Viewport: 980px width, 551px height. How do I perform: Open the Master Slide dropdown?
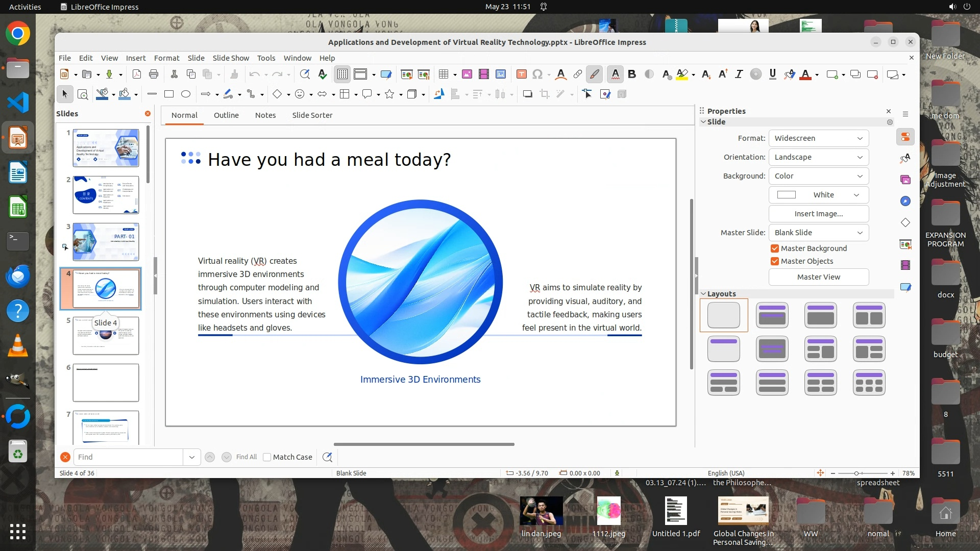coord(818,233)
